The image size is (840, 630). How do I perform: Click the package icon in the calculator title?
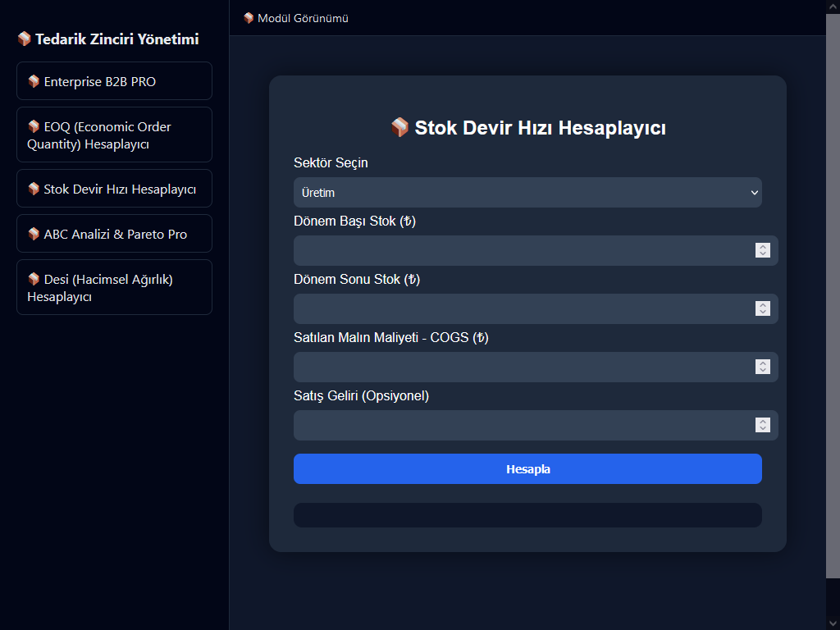(x=399, y=127)
